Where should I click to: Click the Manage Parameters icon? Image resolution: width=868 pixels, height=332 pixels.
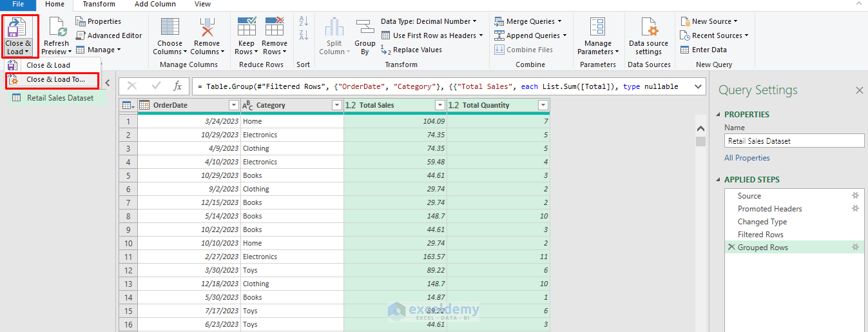(x=597, y=28)
